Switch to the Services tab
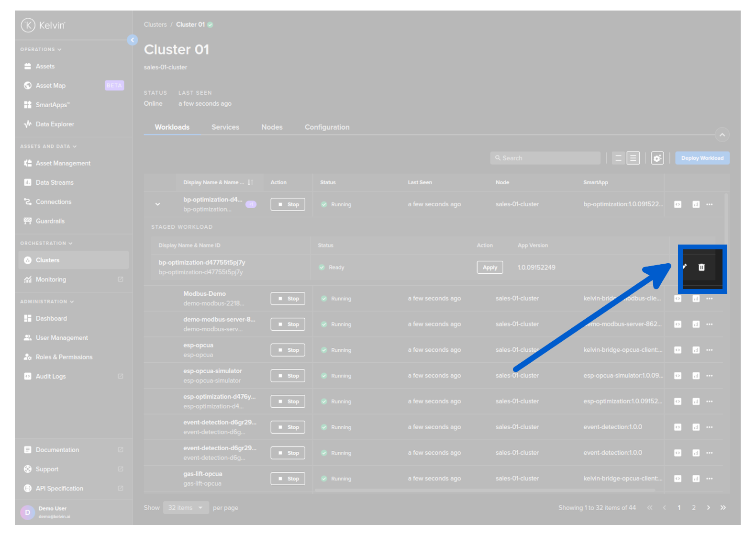Screen dimensions: 756x536 tap(225, 127)
